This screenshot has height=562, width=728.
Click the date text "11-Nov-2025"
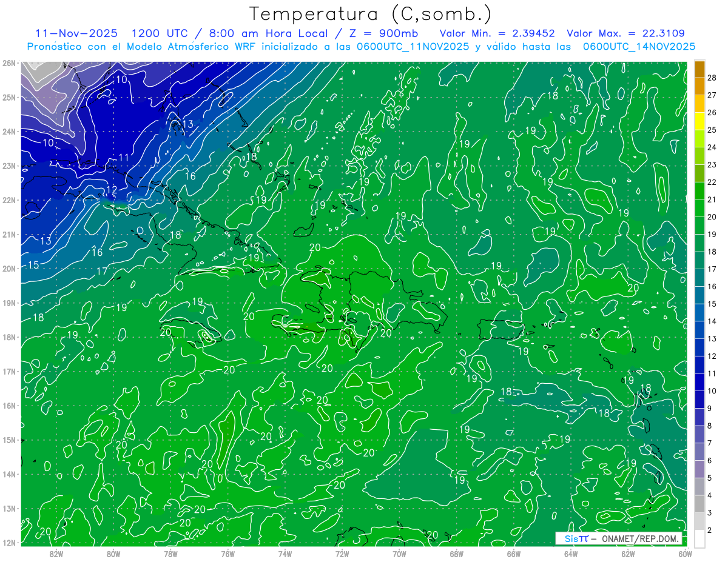click(x=76, y=33)
